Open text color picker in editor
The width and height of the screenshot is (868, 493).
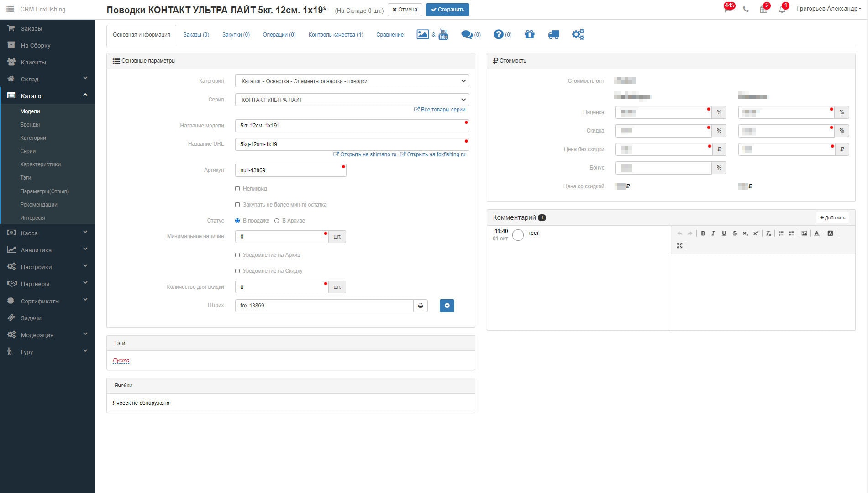pos(818,233)
